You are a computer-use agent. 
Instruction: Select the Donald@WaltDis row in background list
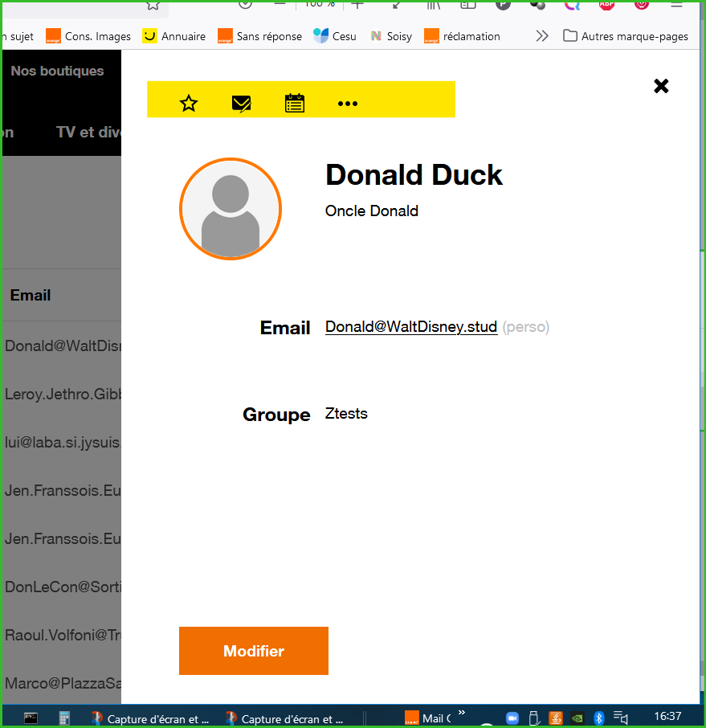[62, 346]
